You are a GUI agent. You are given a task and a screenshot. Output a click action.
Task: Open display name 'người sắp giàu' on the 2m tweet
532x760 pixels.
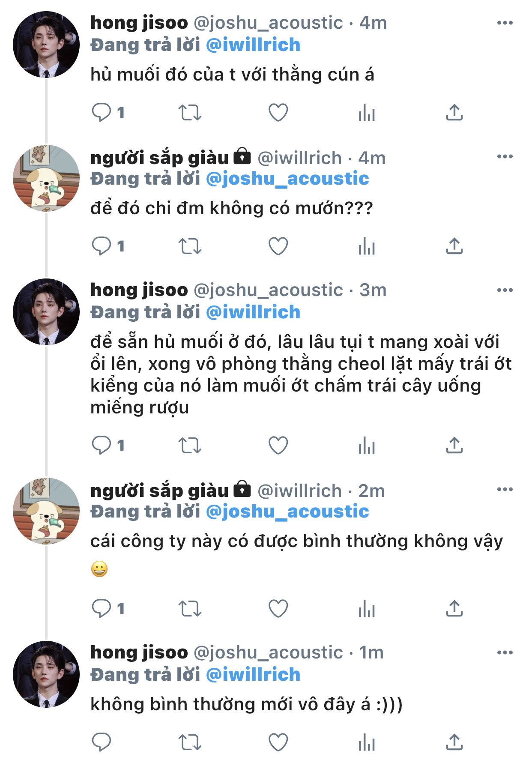pyautogui.click(x=159, y=491)
